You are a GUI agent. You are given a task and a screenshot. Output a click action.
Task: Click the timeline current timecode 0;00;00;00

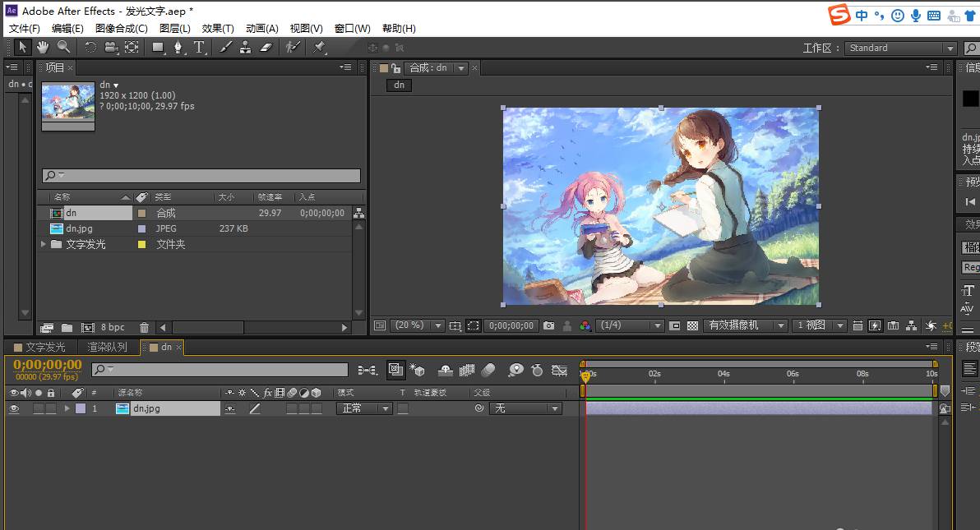[x=48, y=365]
